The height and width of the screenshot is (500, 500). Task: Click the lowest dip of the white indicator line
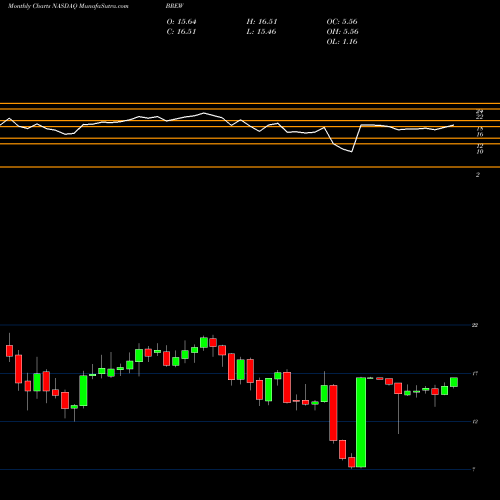tap(352, 152)
